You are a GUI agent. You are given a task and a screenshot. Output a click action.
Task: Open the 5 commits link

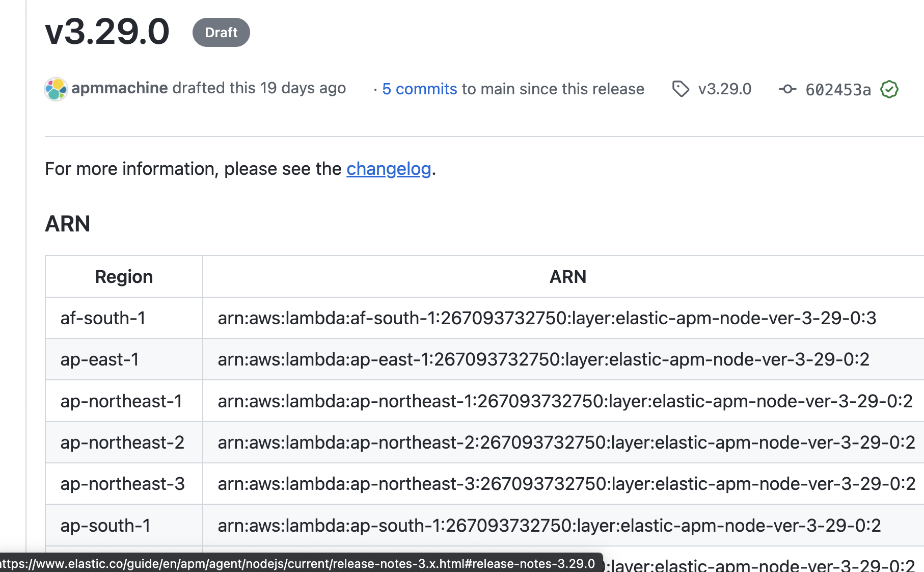click(x=420, y=89)
